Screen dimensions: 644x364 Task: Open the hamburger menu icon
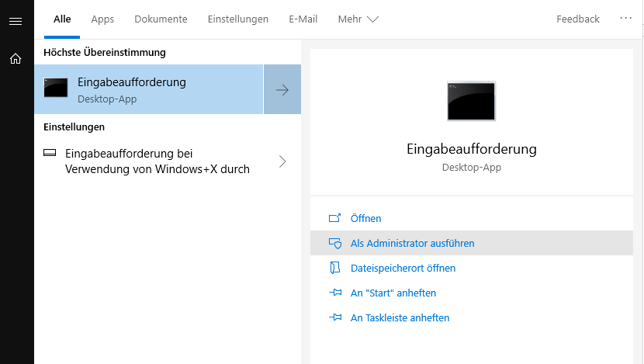click(16, 21)
